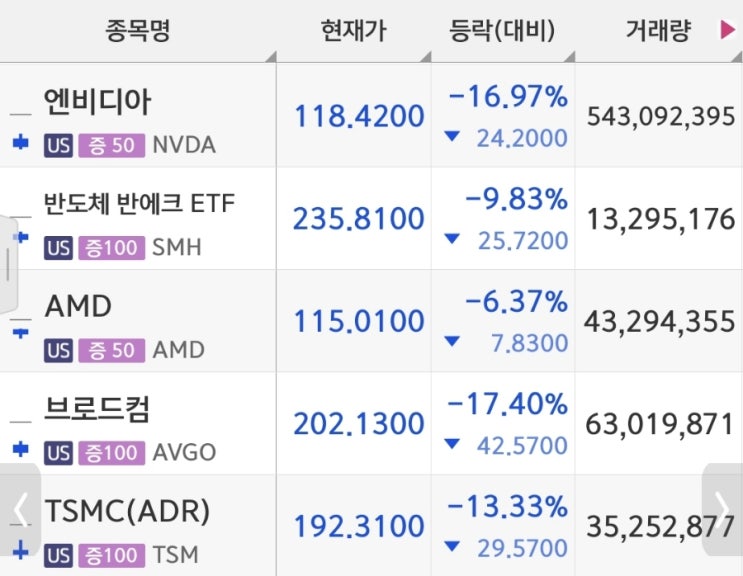
Task: Go to next page with right chevron
Action: point(722,510)
